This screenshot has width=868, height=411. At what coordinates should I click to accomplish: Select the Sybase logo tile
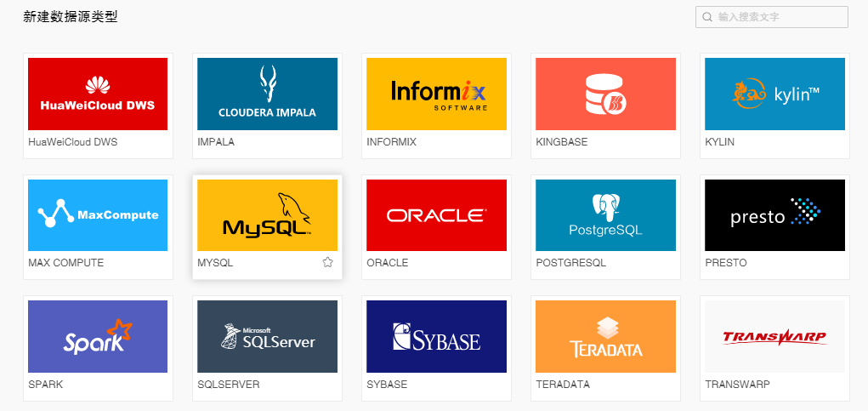click(436, 336)
